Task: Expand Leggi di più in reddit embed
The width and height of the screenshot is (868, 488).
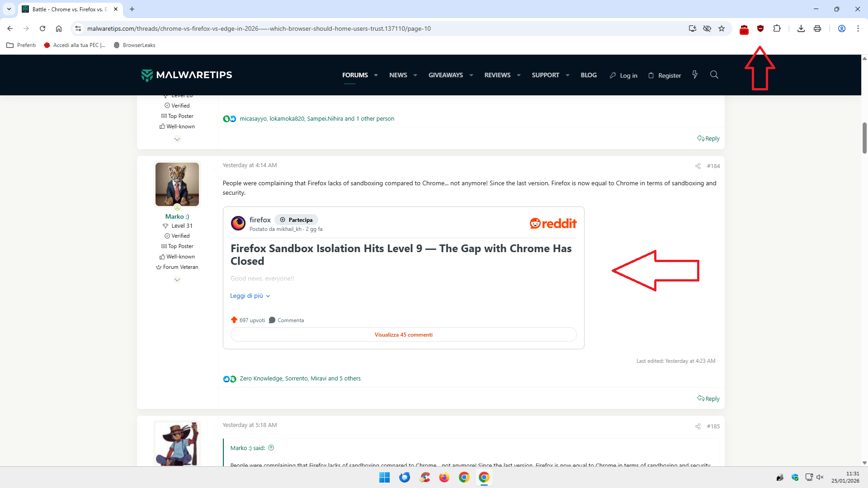Action: (x=250, y=296)
